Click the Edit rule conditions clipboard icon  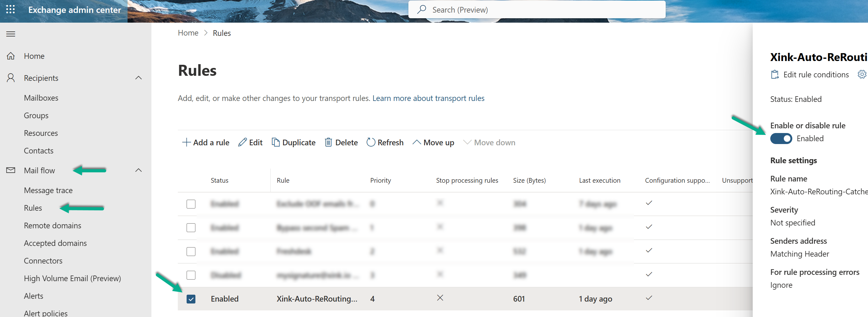pyautogui.click(x=775, y=75)
